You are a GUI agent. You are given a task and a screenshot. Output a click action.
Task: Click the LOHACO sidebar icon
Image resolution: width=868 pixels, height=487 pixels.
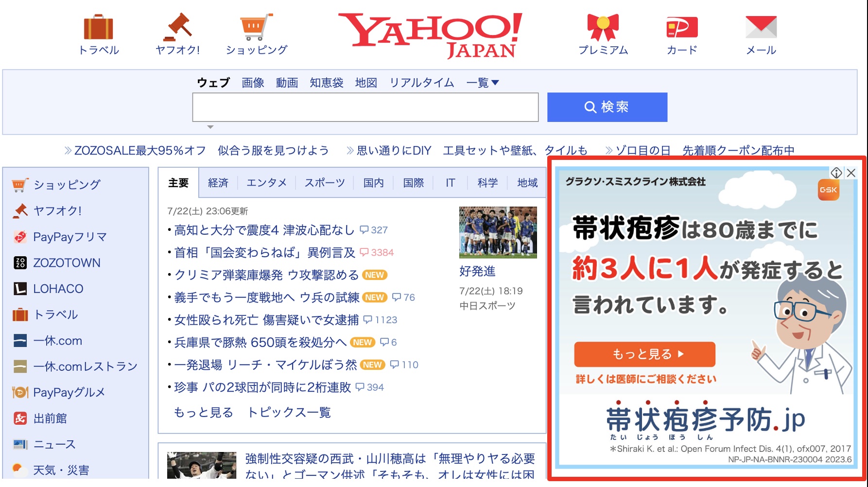[x=20, y=289]
